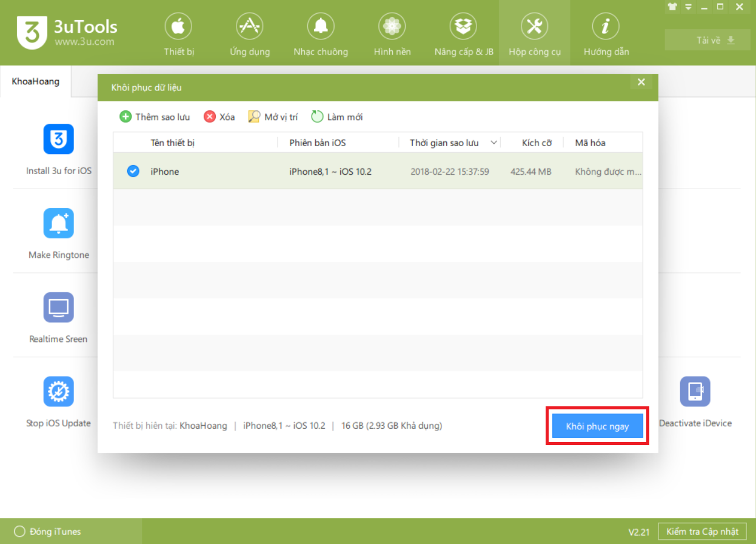Open the Hình nền wallpapers section

[392, 34]
